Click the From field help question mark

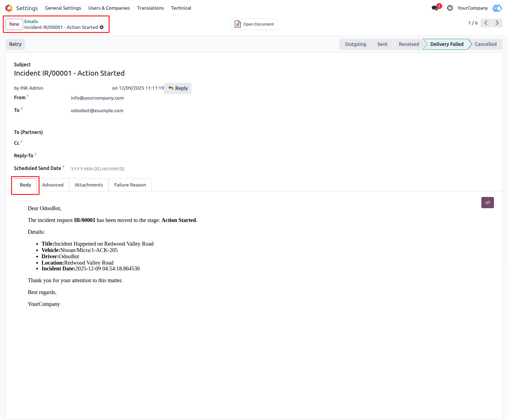28,96
